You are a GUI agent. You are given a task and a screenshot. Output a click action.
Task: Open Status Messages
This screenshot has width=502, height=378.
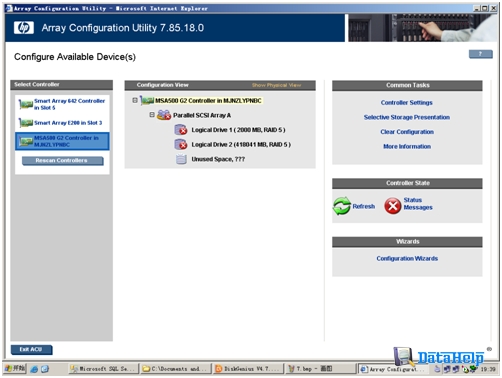(x=418, y=204)
